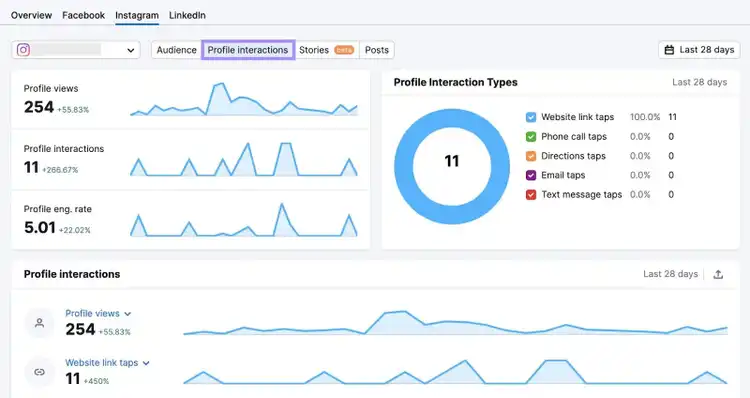This screenshot has width=750, height=398.
Task: Click the 100.0% value for Website link taps
Action: click(x=645, y=117)
